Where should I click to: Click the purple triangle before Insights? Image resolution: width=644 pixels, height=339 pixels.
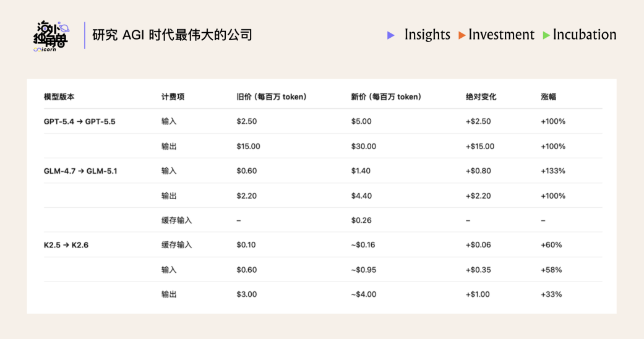tap(391, 35)
